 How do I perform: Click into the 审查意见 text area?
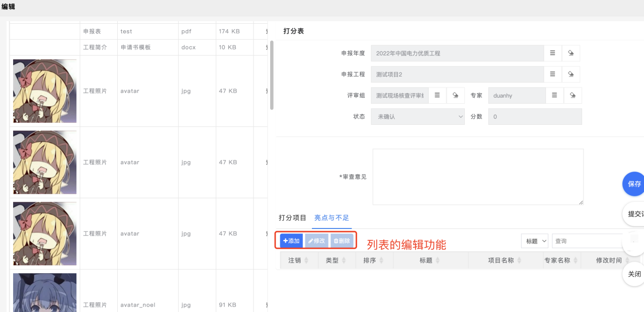coord(478,177)
